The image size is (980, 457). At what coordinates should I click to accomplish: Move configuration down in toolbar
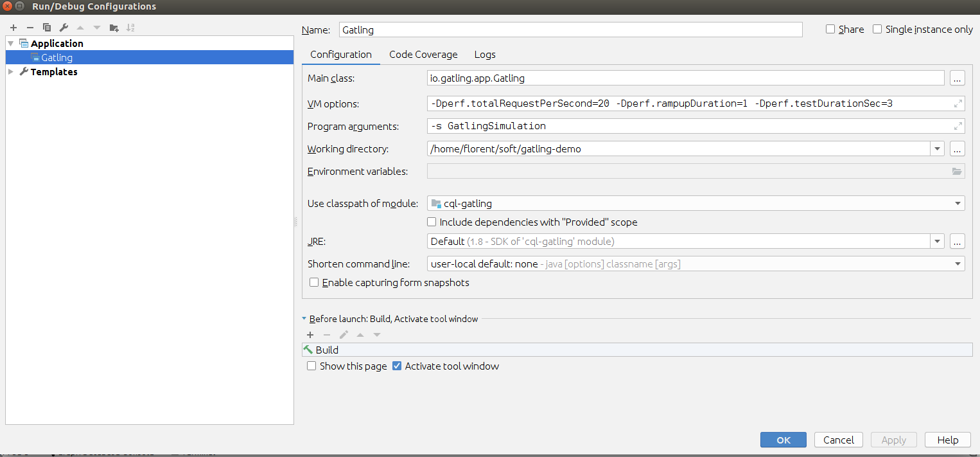click(x=97, y=28)
